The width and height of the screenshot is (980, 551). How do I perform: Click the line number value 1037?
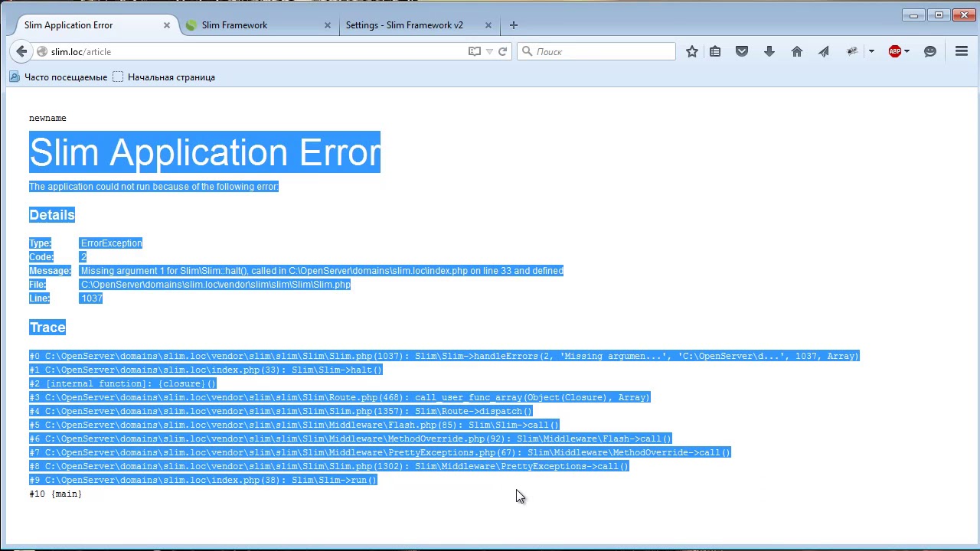pos(91,298)
